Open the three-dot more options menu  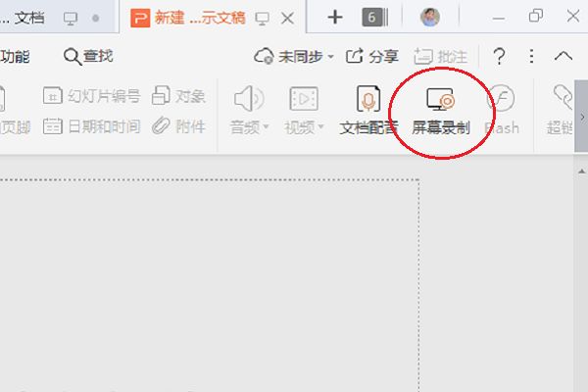click(x=532, y=57)
